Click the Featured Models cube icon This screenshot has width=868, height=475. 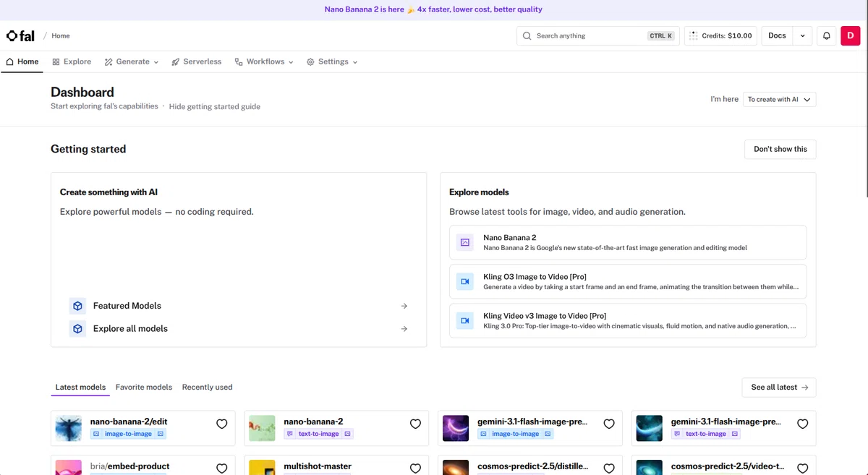coord(77,306)
